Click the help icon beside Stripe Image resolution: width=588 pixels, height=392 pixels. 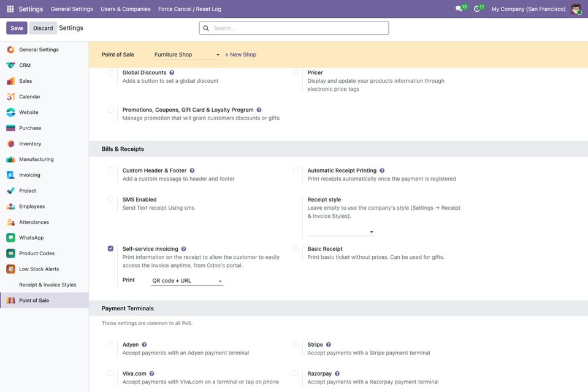click(x=329, y=345)
